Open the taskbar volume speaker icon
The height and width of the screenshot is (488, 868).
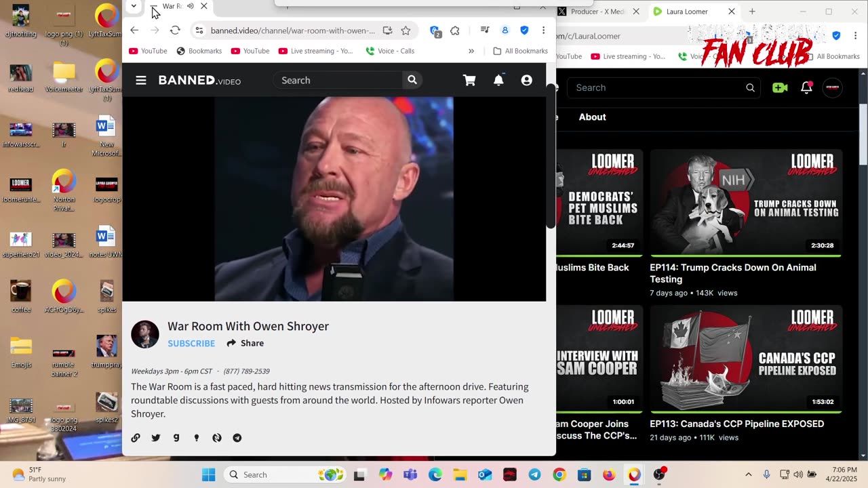798,474
